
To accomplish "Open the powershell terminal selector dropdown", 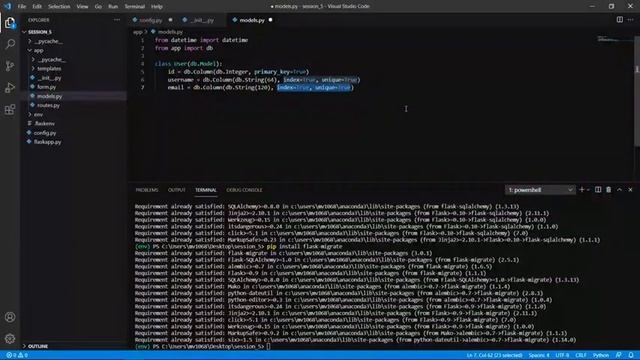I will [540, 190].
